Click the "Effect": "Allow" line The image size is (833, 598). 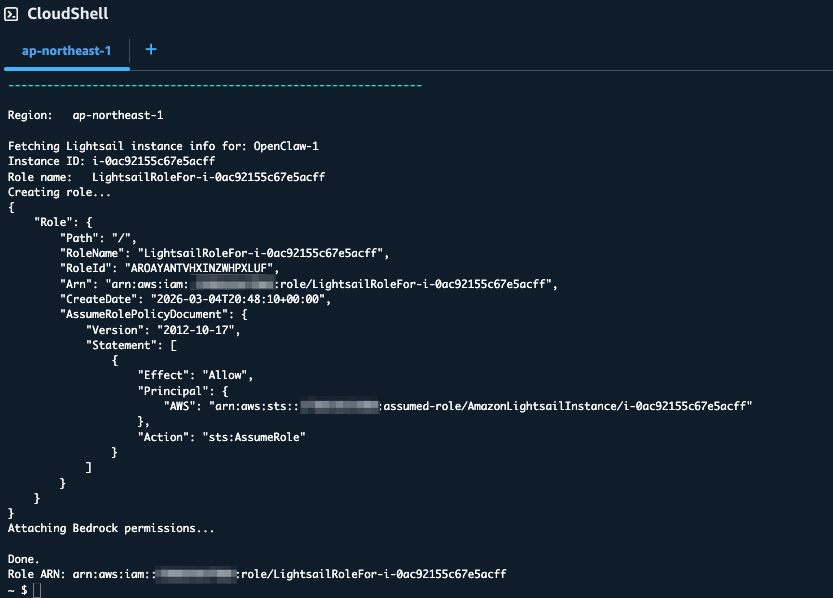[195, 375]
